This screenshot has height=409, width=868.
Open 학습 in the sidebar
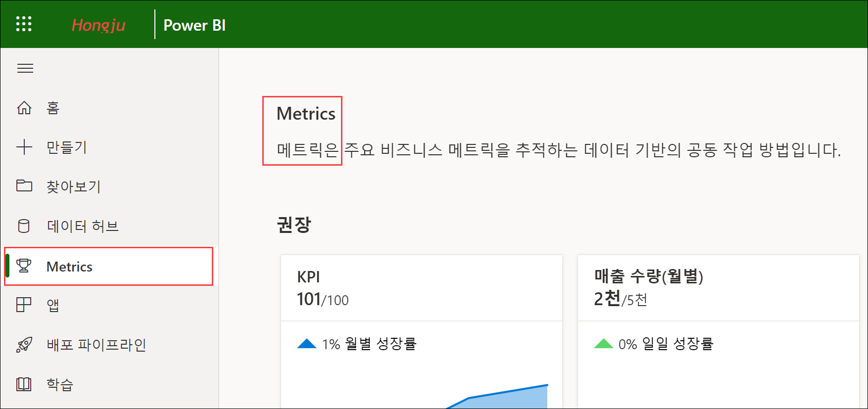(x=60, y=384)
